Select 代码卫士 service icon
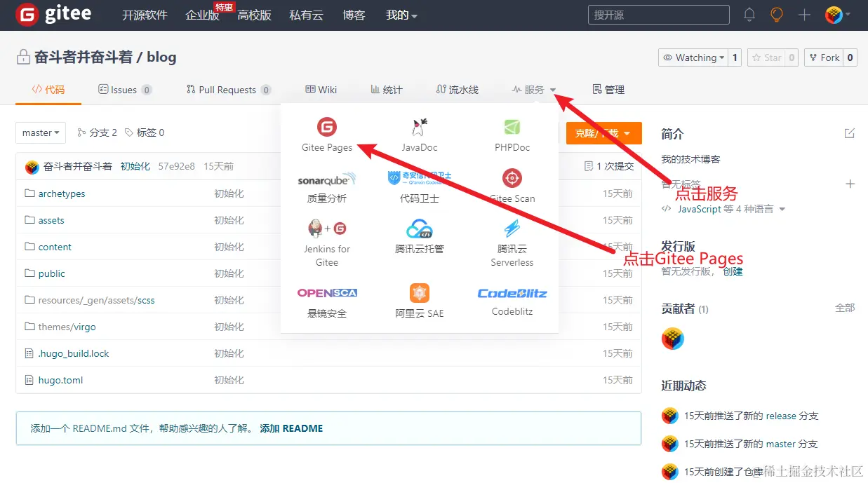Viewport: 868px width, 483px height. coord(420,178)
